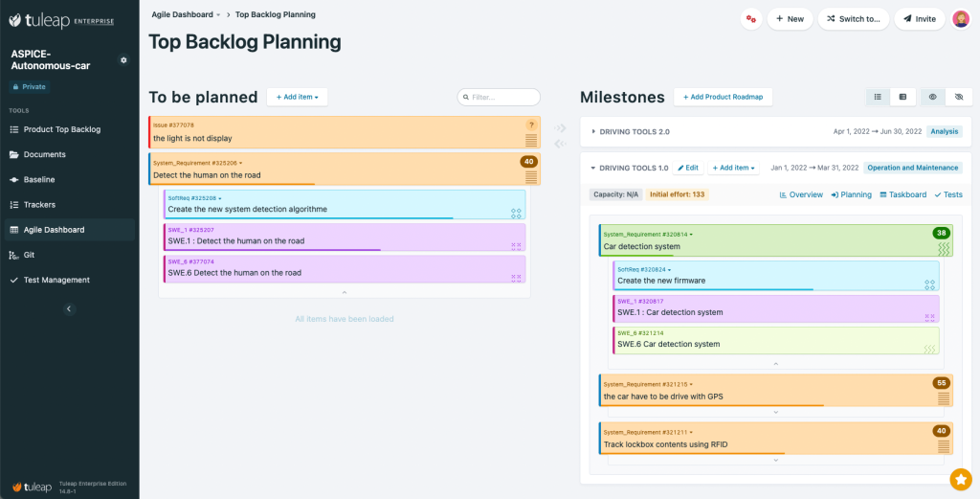Expand the DRIVING TOOLS 2.0 milestone
Viewport: 980px width, 499px height.
tap(593, 131)
